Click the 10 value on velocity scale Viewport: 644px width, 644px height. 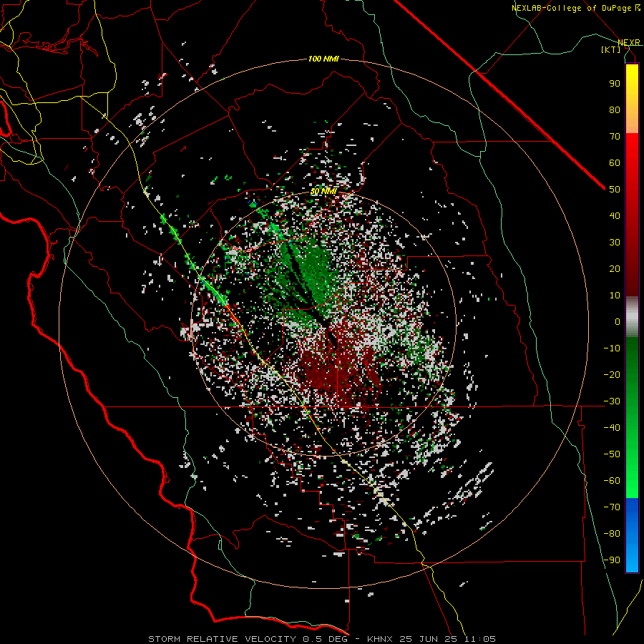[x=615, y=296]
